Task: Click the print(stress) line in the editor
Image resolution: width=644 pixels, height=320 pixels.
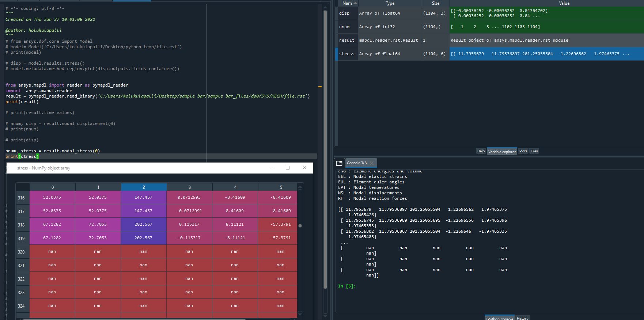Action: (x=22, y=156)
